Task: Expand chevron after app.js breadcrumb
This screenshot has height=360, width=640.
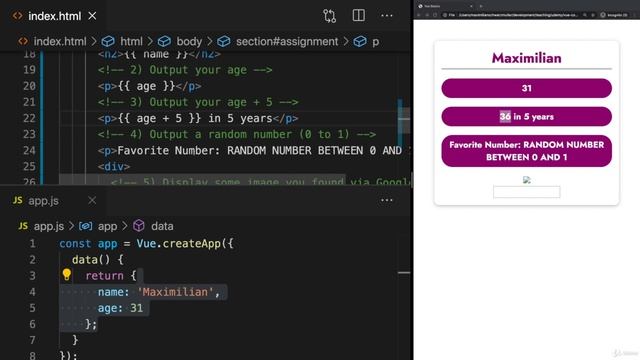Action: coord(71,226)
